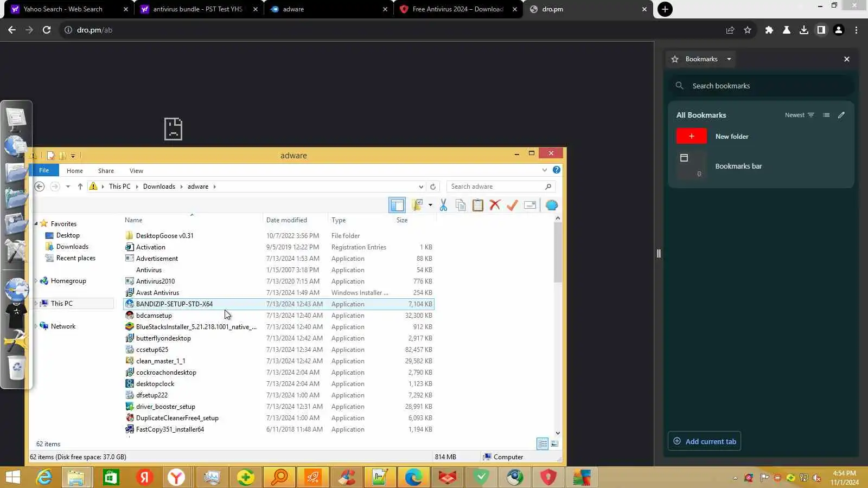Refresh the adware folder listing
868x488 pixels.
tap(433, 187)
